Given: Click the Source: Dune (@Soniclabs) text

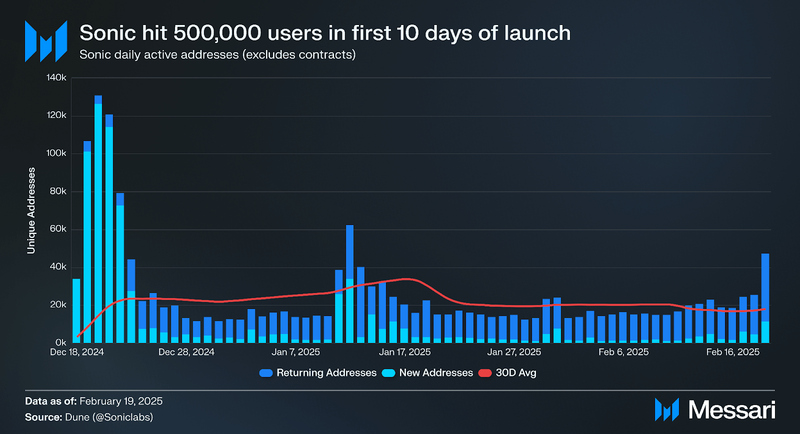Looking at the screenshot, I should click(x=89, y=417).
